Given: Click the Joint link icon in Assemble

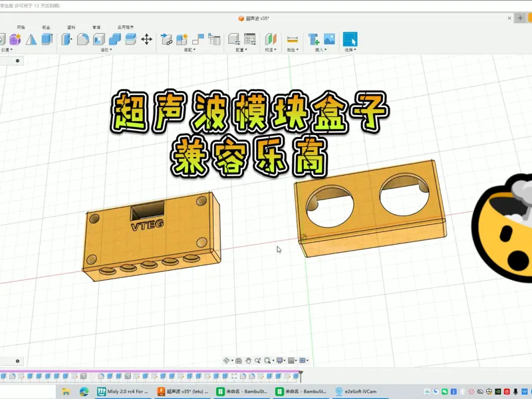Looking at the screenshot, I should [x=166, y=39].
